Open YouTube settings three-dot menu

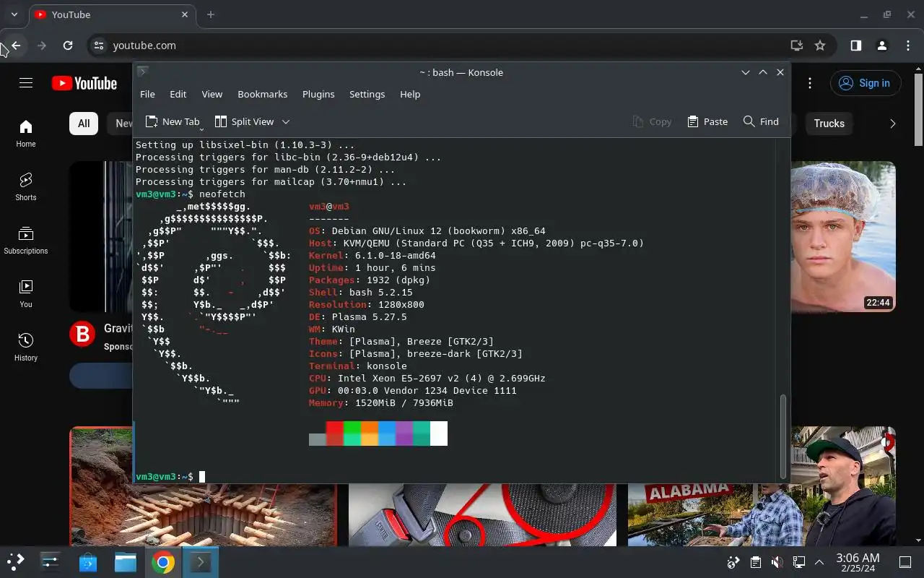click(810, 83)
